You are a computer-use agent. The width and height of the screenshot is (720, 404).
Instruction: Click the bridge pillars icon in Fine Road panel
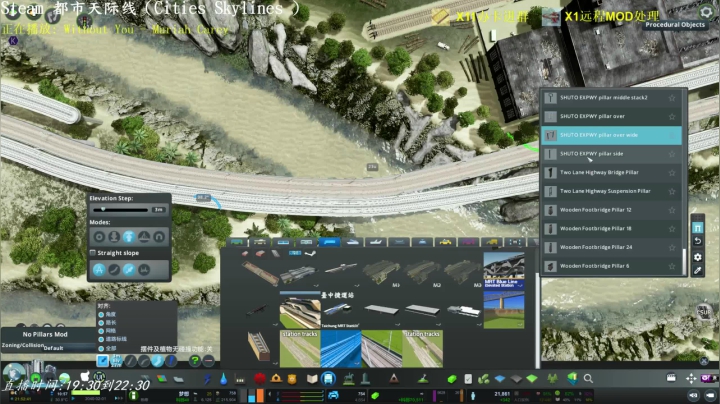click(144, 269)
